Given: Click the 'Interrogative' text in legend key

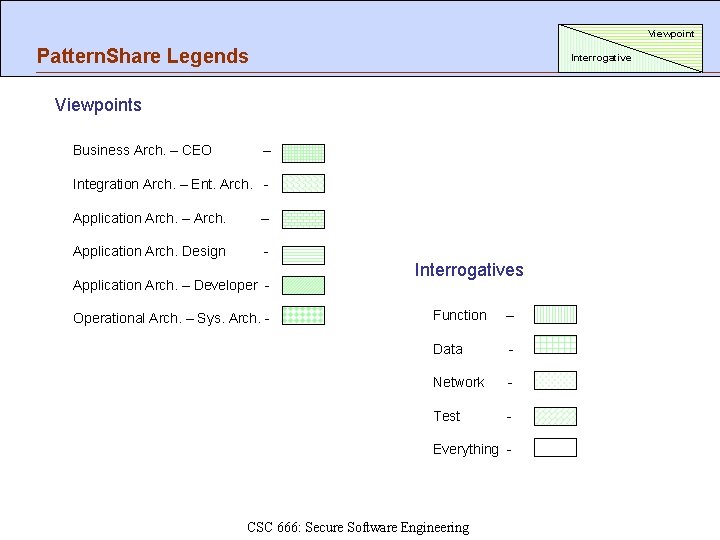Looking at the screenshot, I should tap(601, 58).
